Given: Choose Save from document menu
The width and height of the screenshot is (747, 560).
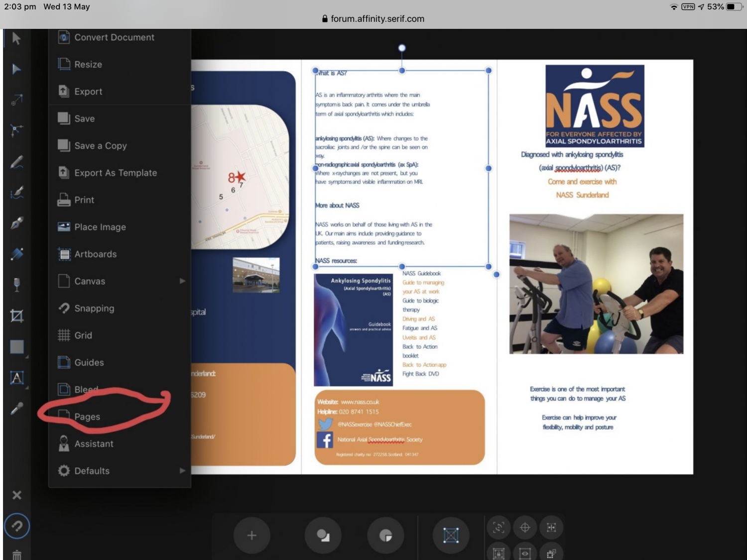Looking at the screenshot, I should (x=120, y=118).
